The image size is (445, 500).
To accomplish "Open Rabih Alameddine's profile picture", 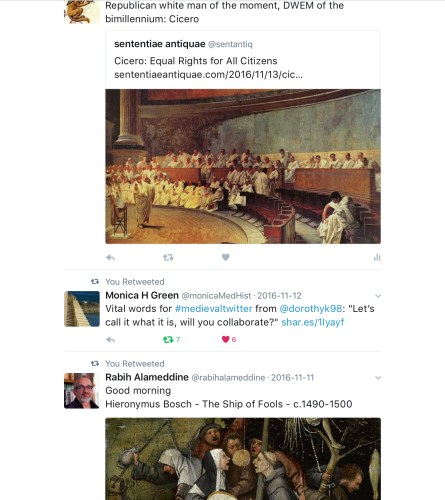I will pos(82,391).
